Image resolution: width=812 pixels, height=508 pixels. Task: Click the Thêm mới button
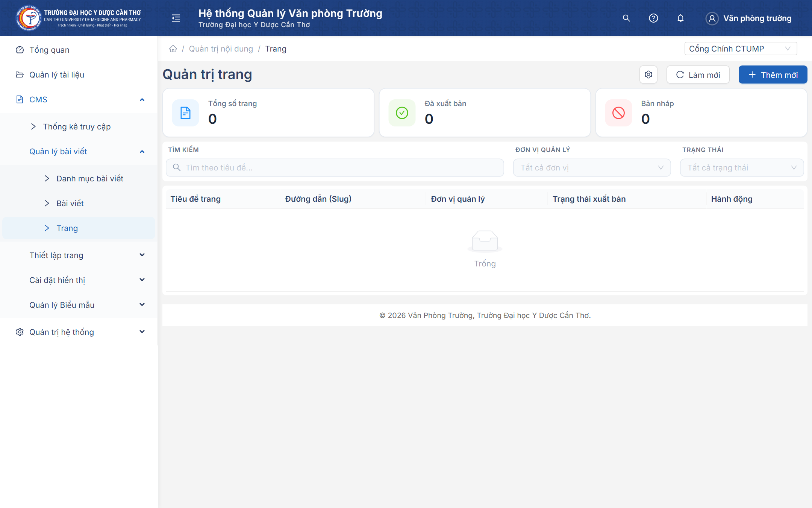point(773,75)
